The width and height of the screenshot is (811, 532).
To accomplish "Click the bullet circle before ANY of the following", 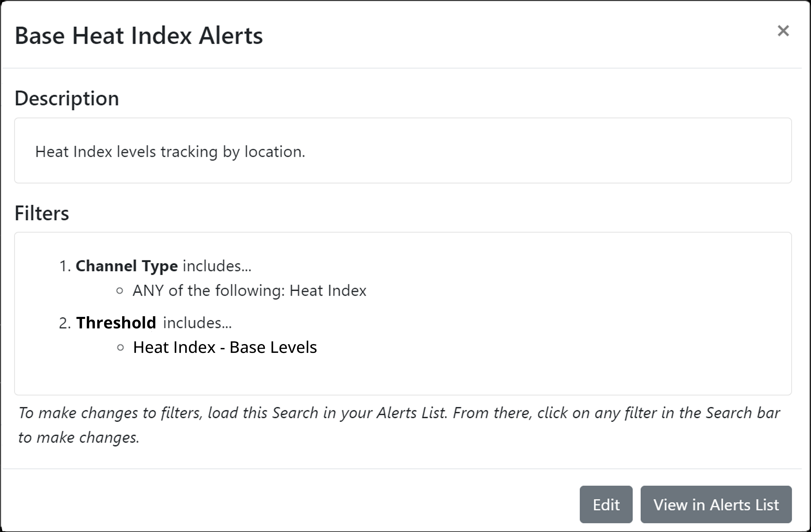I will click(x=120, y=291).
